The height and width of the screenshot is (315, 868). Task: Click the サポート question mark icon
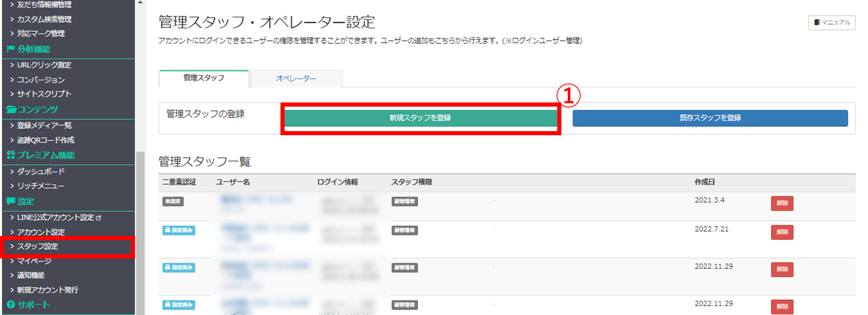[x=11, y=305]
